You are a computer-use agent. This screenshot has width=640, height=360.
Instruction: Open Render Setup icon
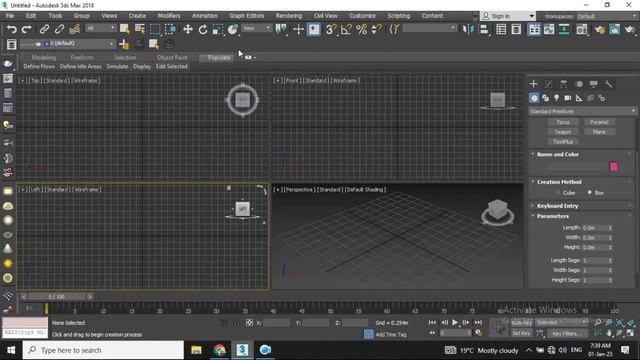coord(600,29)
